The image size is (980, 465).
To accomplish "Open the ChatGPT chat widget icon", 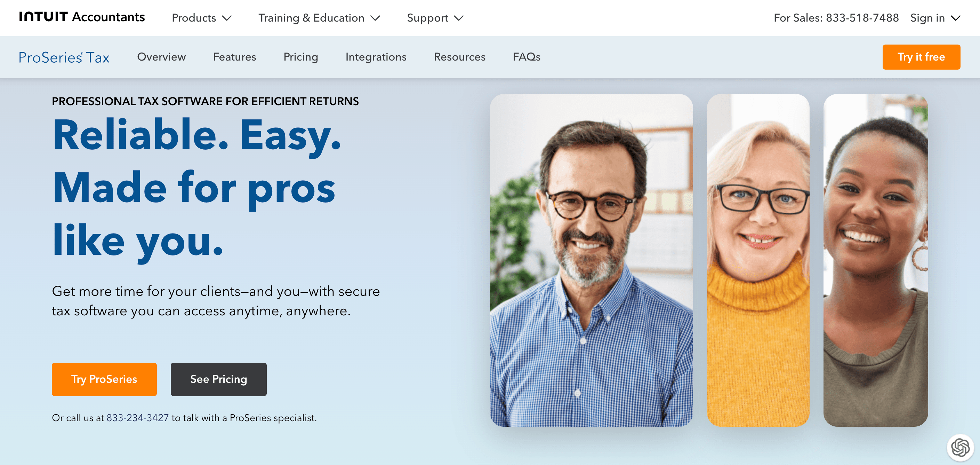I will [x=960, y=447].
